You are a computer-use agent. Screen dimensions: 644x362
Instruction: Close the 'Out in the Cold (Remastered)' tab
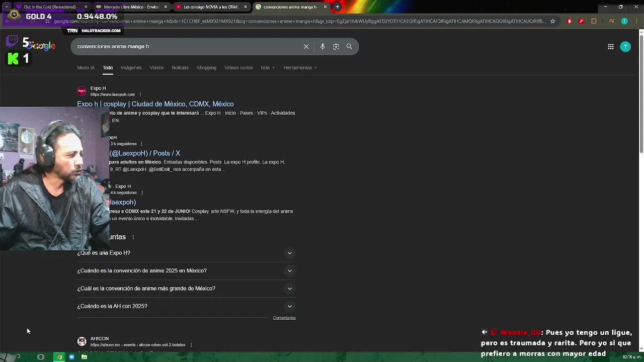(86, 7)
